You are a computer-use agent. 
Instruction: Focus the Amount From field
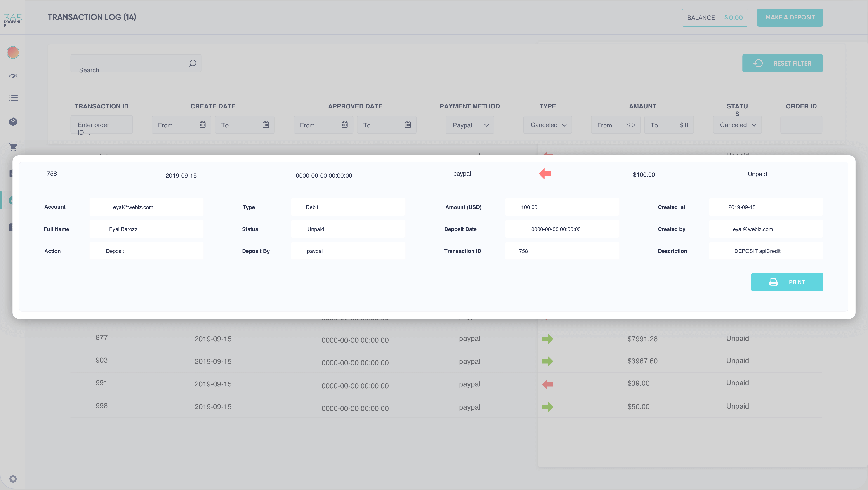click(616, 125)
